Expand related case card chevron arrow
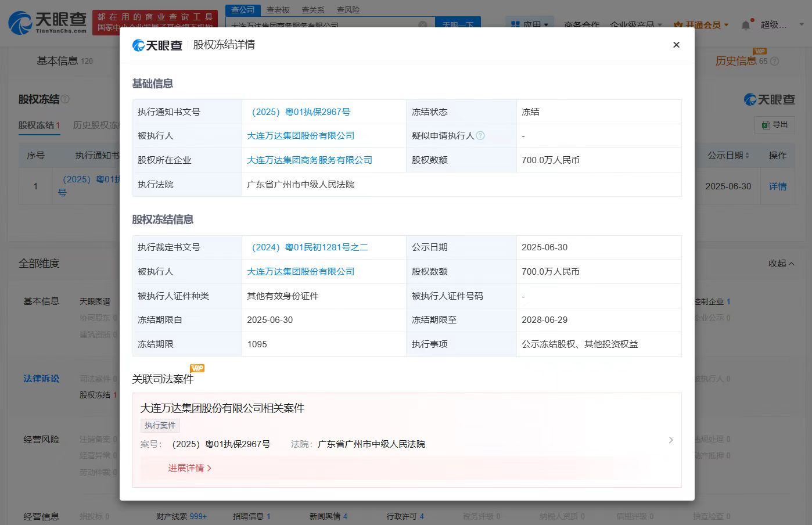812x525 pixels. [x=671, y=440]
